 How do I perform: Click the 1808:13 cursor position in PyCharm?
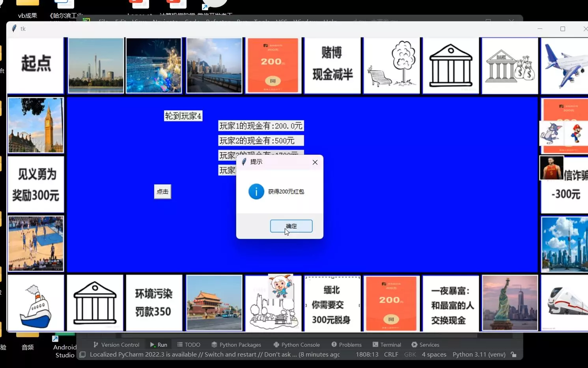(x=367, y=355)
